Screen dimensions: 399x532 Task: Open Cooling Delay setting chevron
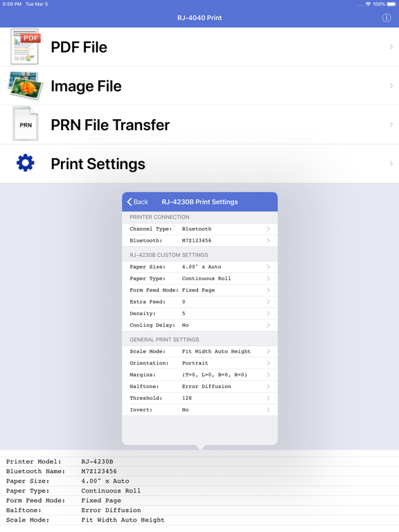pos(268,325)
